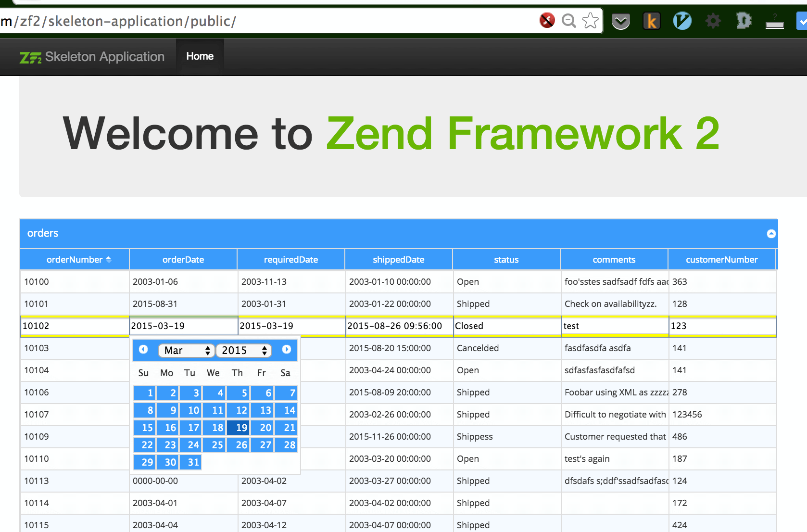Viewport: 807px width, 532px height.
Task: Select March 19 in the datepicker
Action: (x=238, y=427)
